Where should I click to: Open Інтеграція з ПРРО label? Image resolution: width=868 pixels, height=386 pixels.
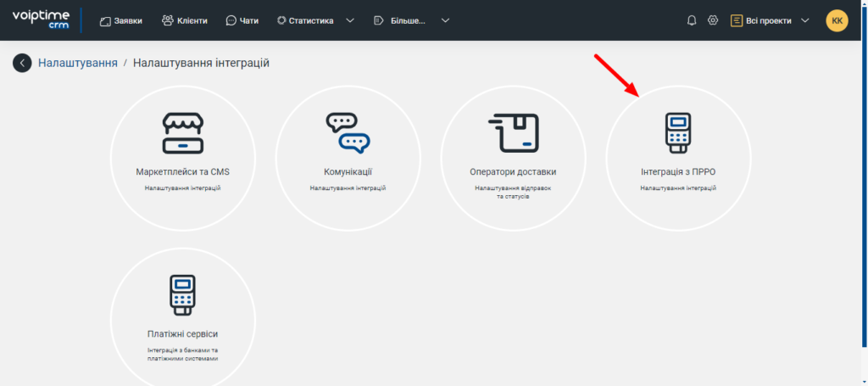pyautogui.click(x=678, y=172)
